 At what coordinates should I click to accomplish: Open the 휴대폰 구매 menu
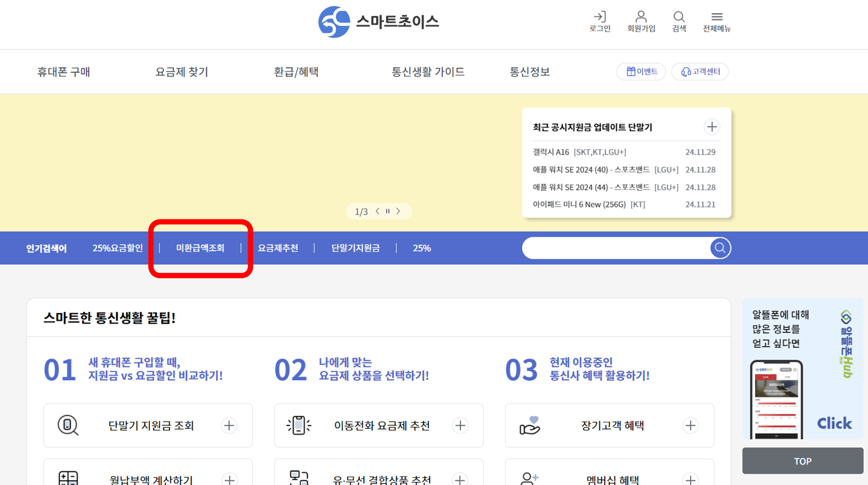63,72
